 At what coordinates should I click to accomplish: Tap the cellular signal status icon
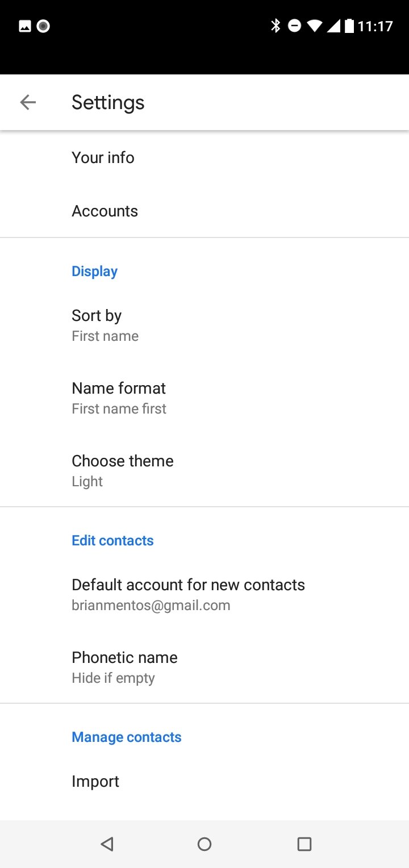pos(333,26)
